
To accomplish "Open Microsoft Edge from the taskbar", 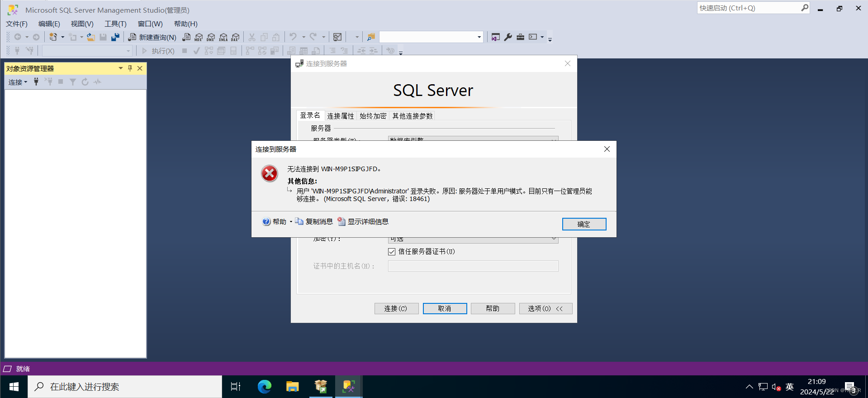I will (x=264, y=387).
